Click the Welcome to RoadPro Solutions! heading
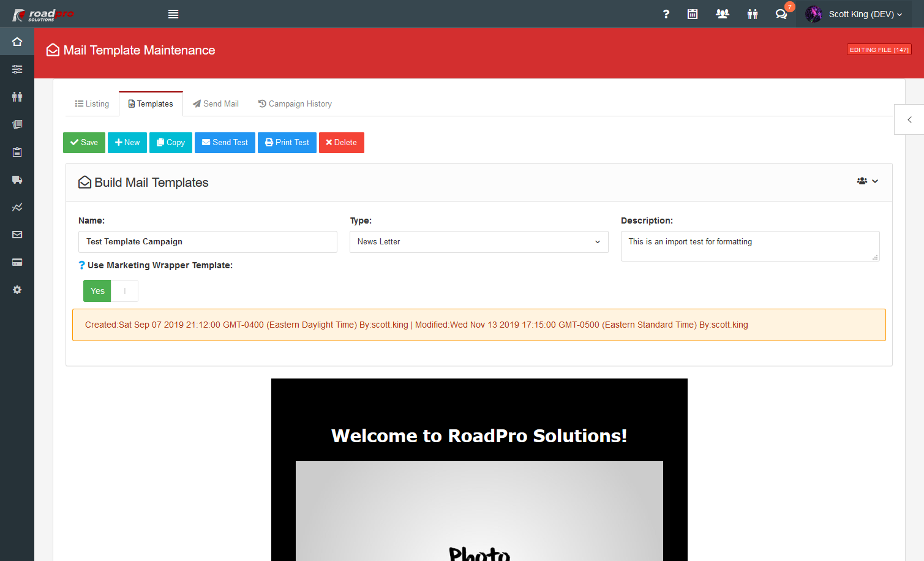The image size is (924, 561). [x=479, y=435]
